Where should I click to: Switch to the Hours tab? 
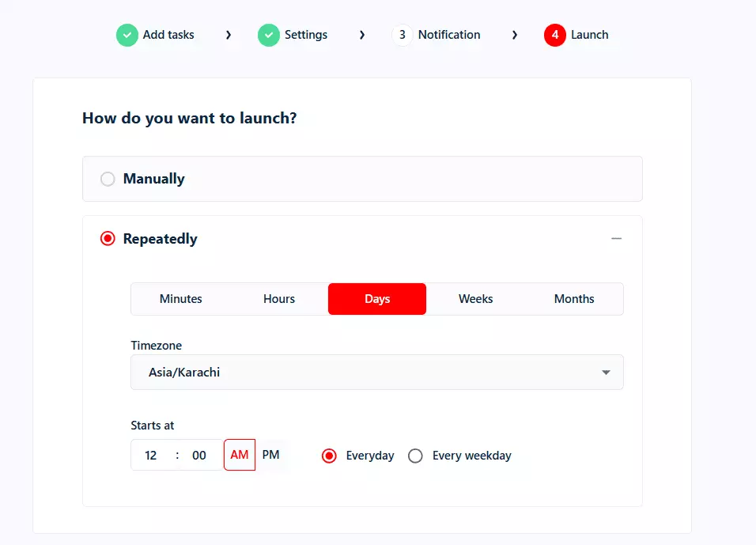(x=279, y=299)
